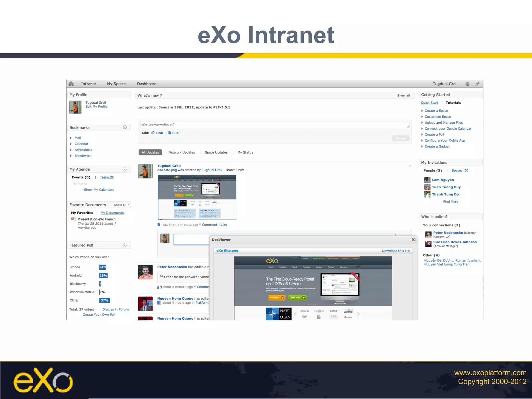Click Sue Ellen Reyes Johnson's avatar

pyautogui.click(x=428, y=244)
